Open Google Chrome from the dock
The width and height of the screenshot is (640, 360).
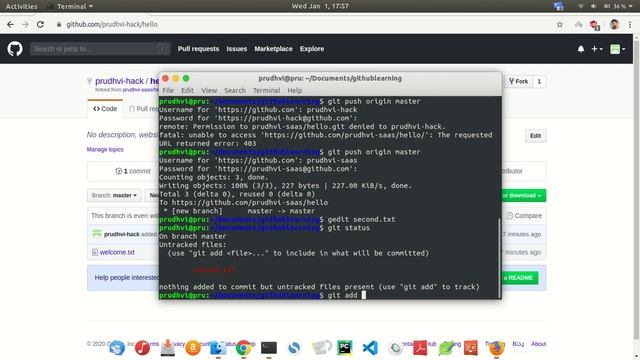pos(244,348)
